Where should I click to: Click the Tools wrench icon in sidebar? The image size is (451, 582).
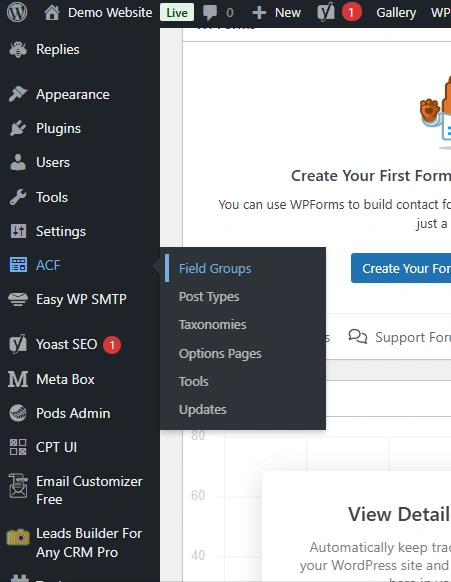click(x=18, y=197)
